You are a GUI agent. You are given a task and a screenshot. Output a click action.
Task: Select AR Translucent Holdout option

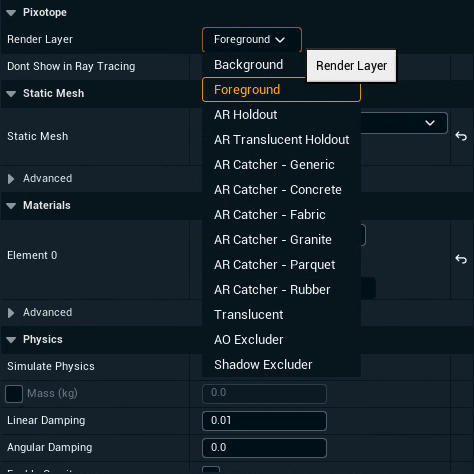[281, 140]
